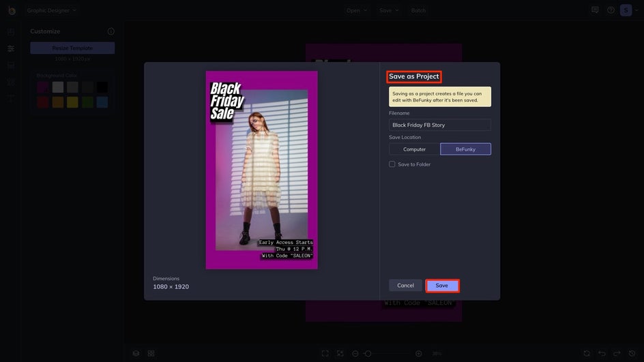Select Computer as save location
This screenshot has height=362, width=644.
(414, 149)
